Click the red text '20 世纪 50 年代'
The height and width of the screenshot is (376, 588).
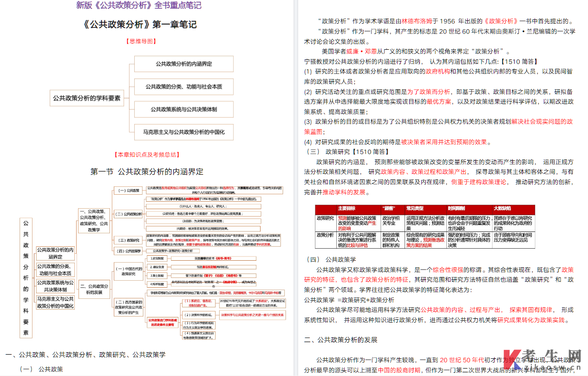[462, 360]
